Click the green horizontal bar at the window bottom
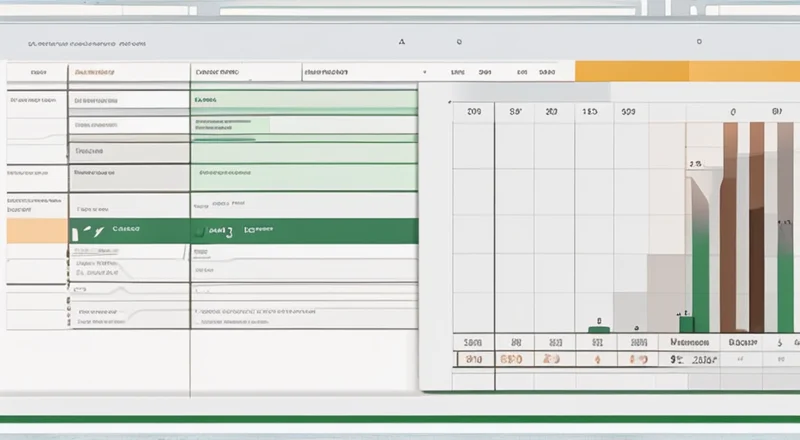Viewport: 800px width, 440px height. tap(400, 418)
